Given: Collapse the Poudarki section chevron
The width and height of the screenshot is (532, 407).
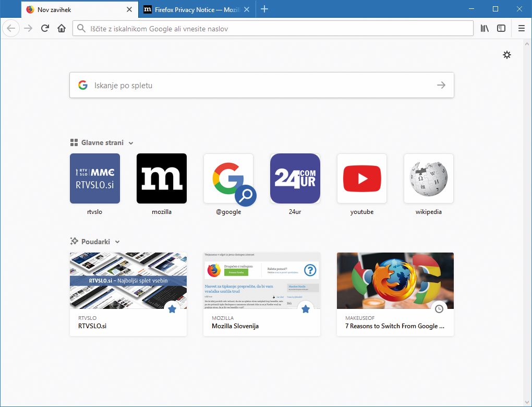Looking at the screenshot, I should 117,242.
